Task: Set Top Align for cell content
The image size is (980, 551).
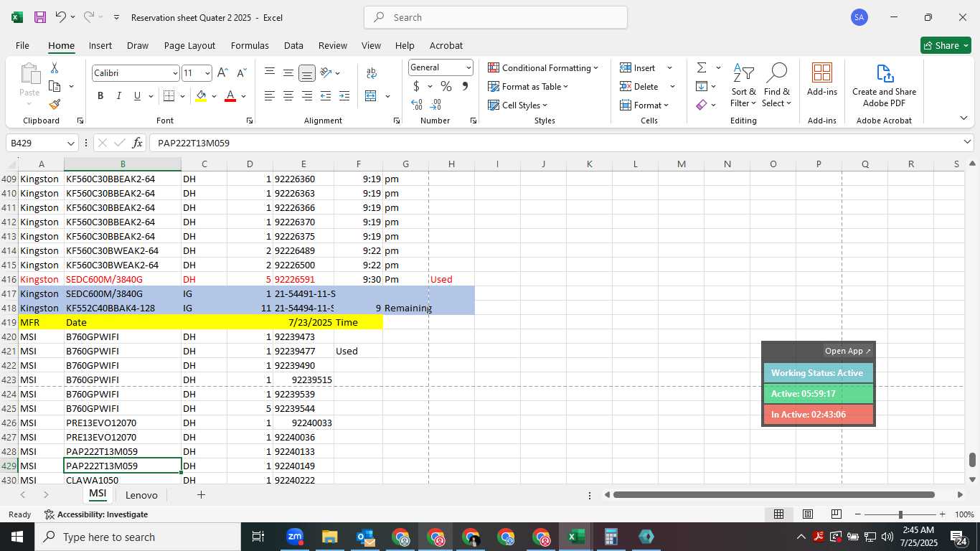Action: point(270,73)
